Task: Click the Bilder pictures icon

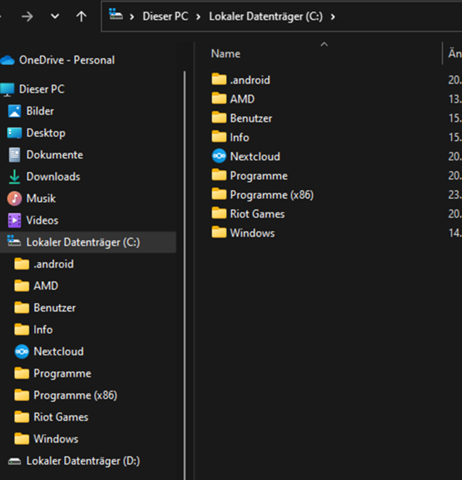Action: tap(14, 111)
